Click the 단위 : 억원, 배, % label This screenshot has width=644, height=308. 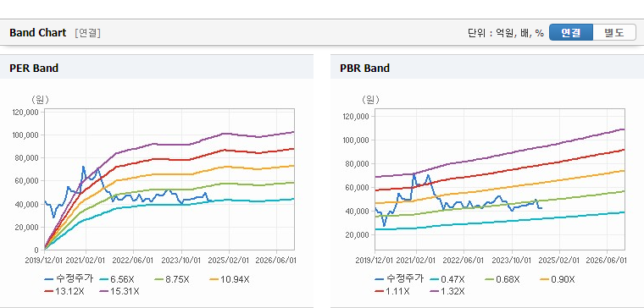506,33
